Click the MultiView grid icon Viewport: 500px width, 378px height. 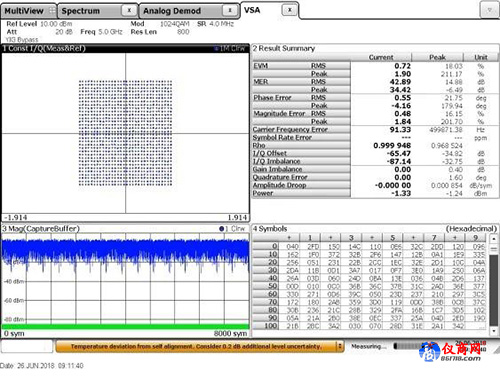(52, 11)
